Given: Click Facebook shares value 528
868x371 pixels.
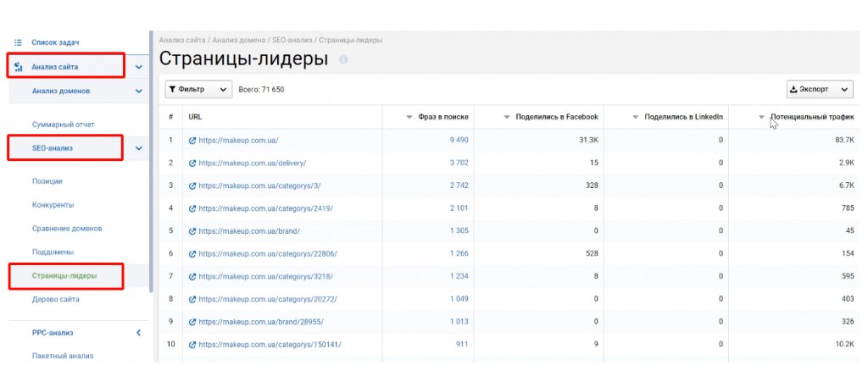Looking at the screenshot, I should point(593,254).
